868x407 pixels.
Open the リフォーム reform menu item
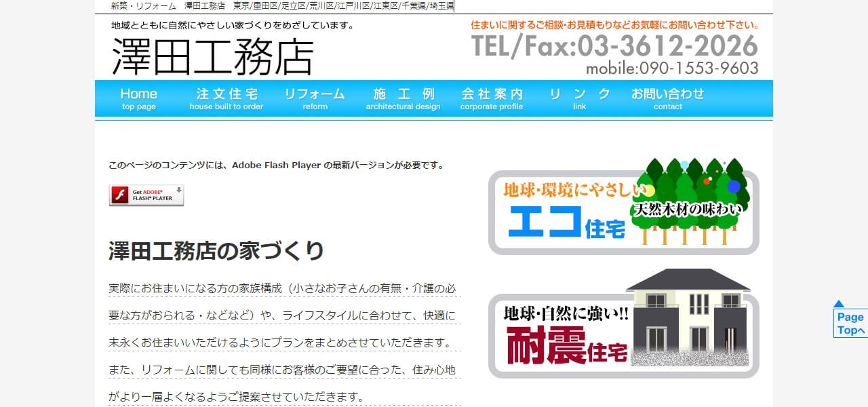[315, 99]
